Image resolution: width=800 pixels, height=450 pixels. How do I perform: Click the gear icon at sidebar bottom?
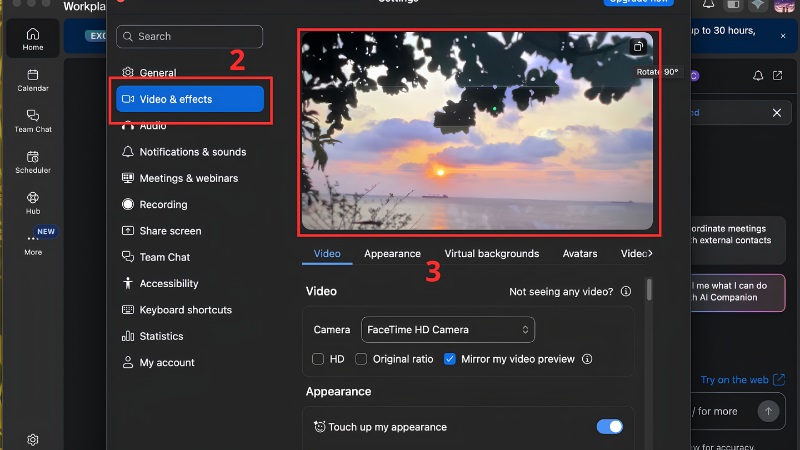[33, 439]
